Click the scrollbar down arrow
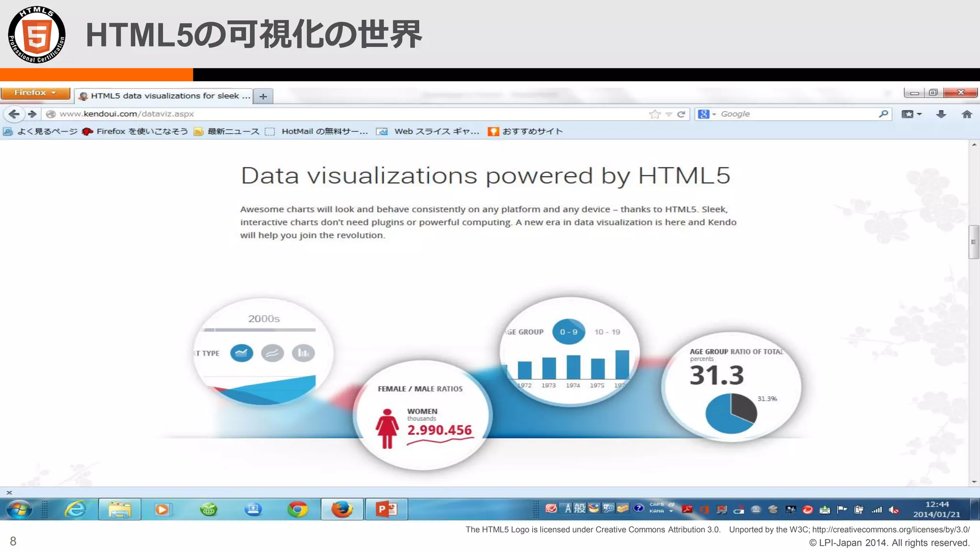The image size is (980, 551). 974,482
